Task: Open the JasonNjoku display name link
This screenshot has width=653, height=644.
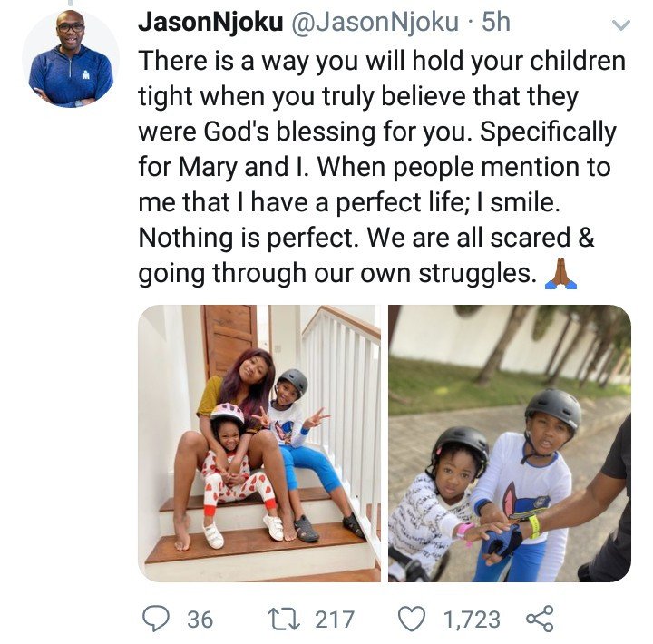Action: [x=210, y=22]
